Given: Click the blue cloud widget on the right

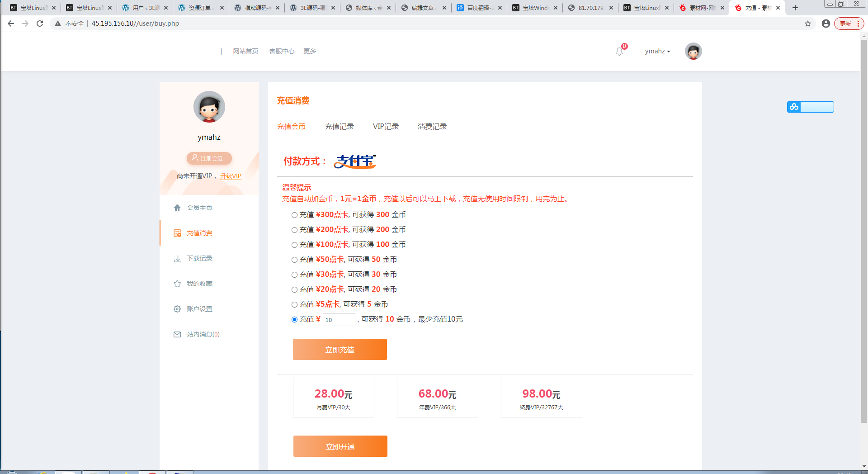Looking at the screenshot, I should [x=794, y=107].
